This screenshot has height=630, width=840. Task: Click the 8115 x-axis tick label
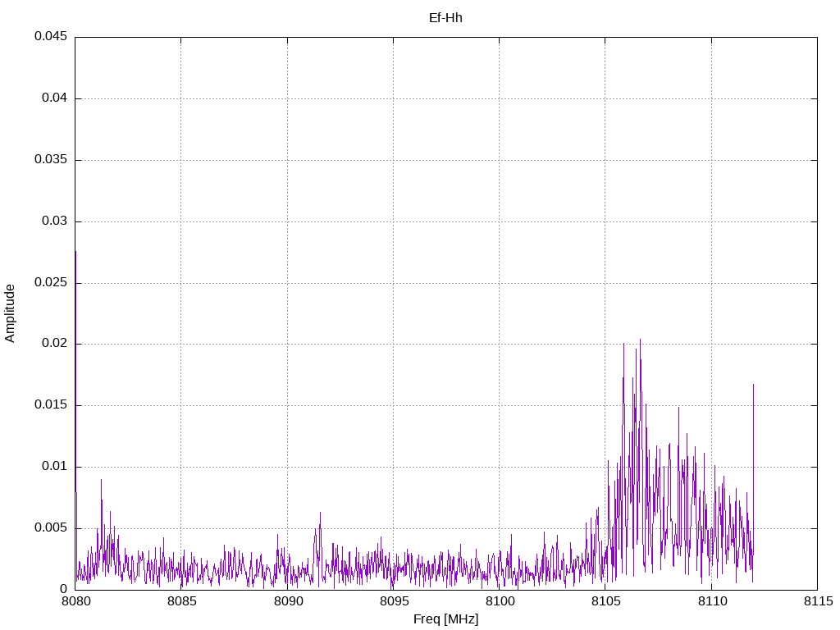pos(817,602)
